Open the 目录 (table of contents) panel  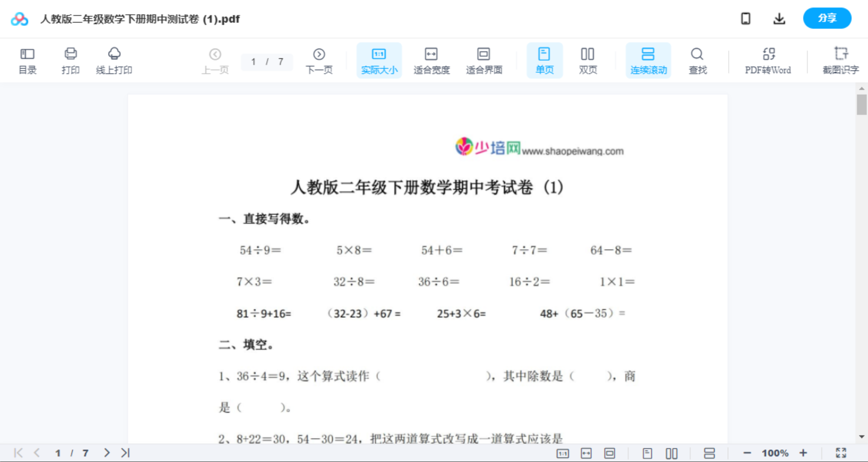pos(27,60)
